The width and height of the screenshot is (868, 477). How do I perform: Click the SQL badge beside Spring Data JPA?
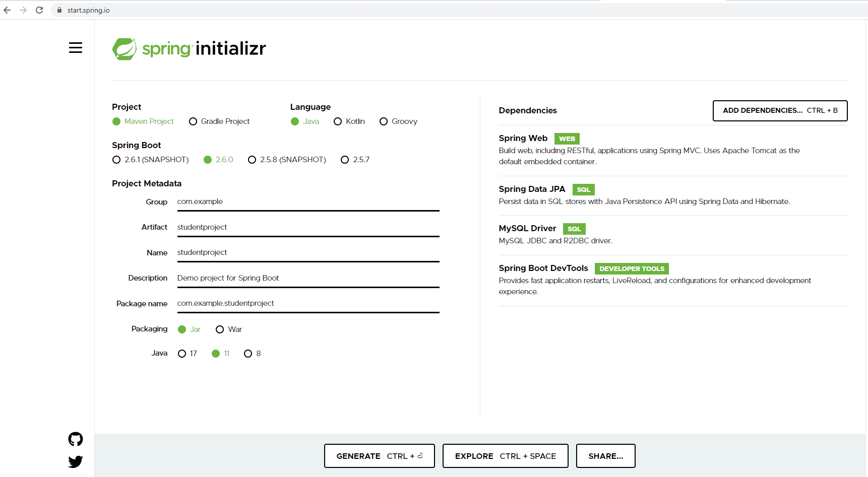click(x=584, y=190)
